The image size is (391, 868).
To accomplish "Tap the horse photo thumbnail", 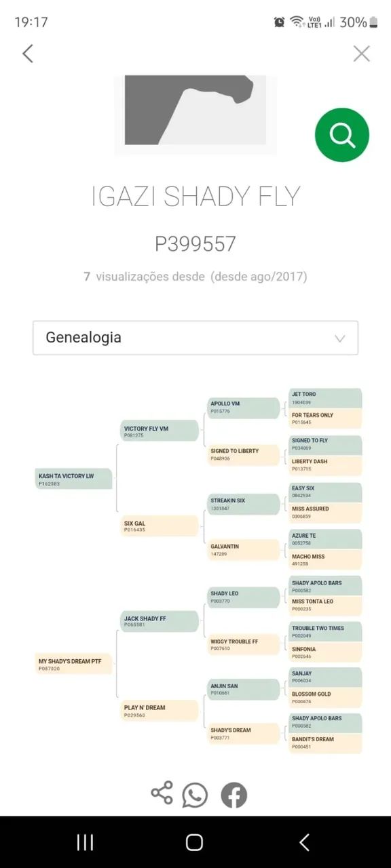I will pyautogui.click(x=195, y=113).
